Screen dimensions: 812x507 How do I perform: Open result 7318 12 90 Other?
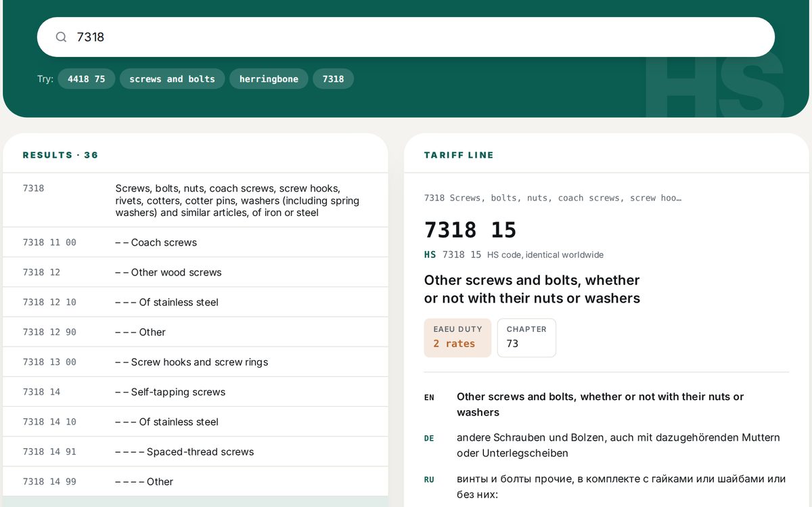(196, 332)
